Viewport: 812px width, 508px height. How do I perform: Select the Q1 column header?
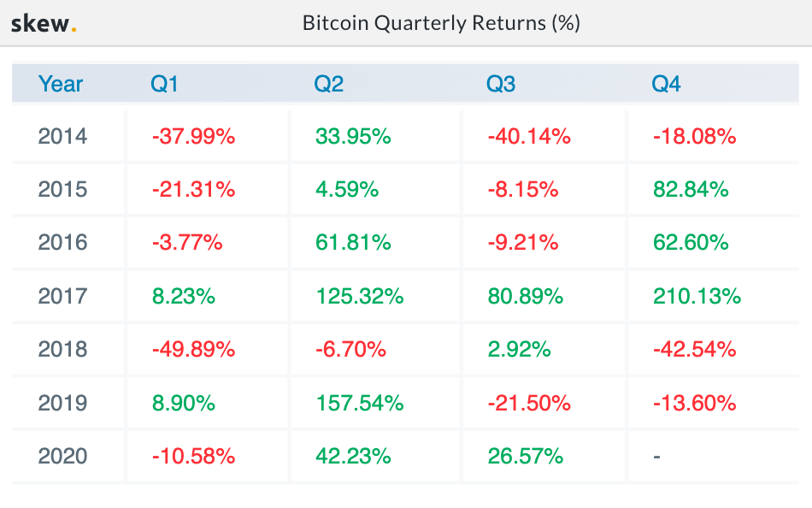(x=165, y=84)
